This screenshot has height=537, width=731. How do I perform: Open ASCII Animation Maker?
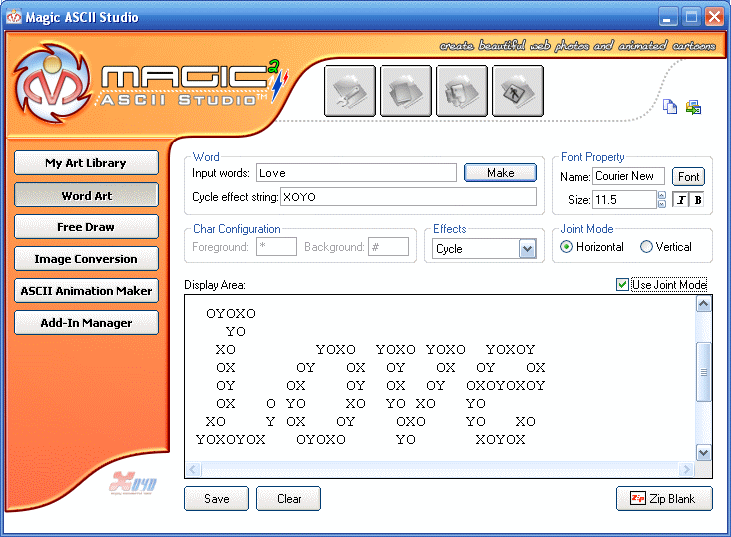tap(86, 290)
